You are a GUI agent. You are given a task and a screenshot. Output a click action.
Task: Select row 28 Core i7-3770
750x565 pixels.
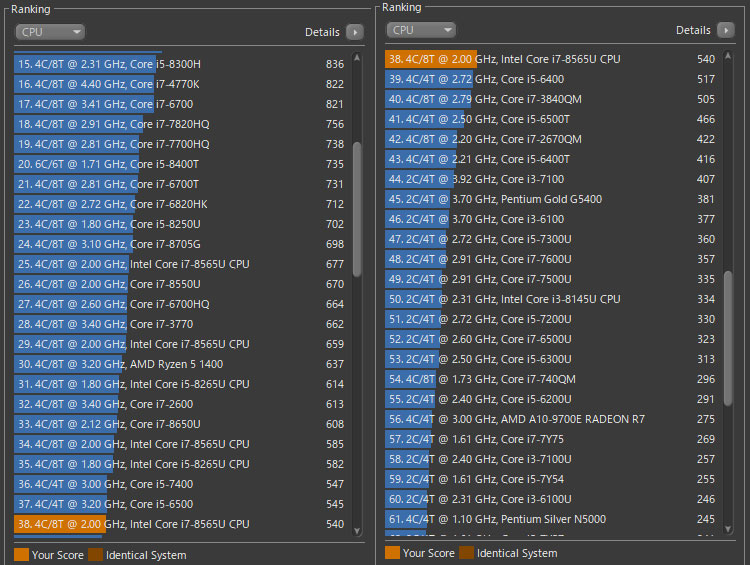tap(181, 324)
